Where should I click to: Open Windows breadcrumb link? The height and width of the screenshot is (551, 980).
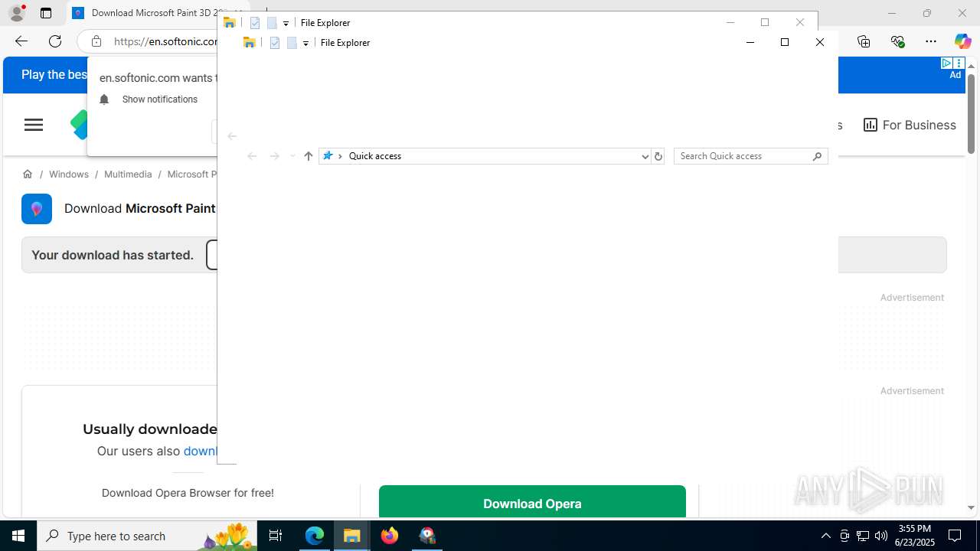pos(69,174)
